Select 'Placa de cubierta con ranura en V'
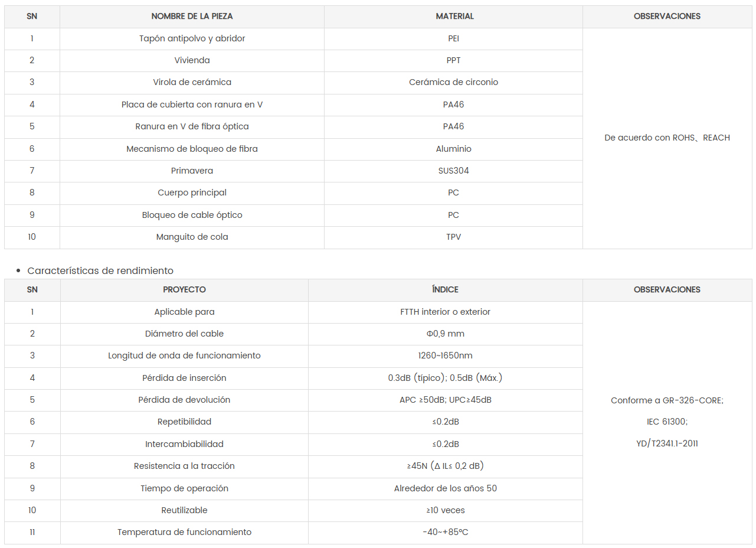 point(192,105)
